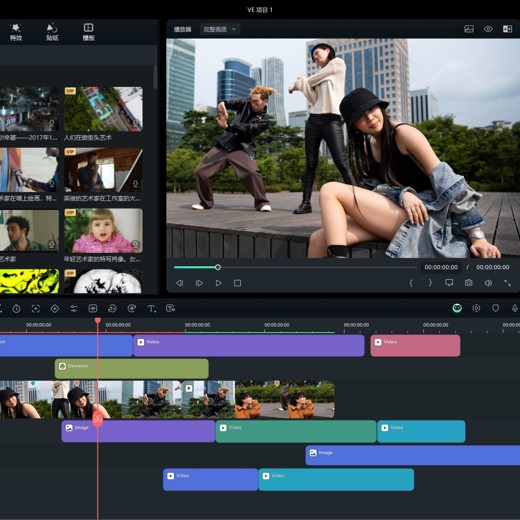The height and width of the screenshot is (520, 520).
Task: Select the text tool in timeline toolbar
Action: click(151, 309)
